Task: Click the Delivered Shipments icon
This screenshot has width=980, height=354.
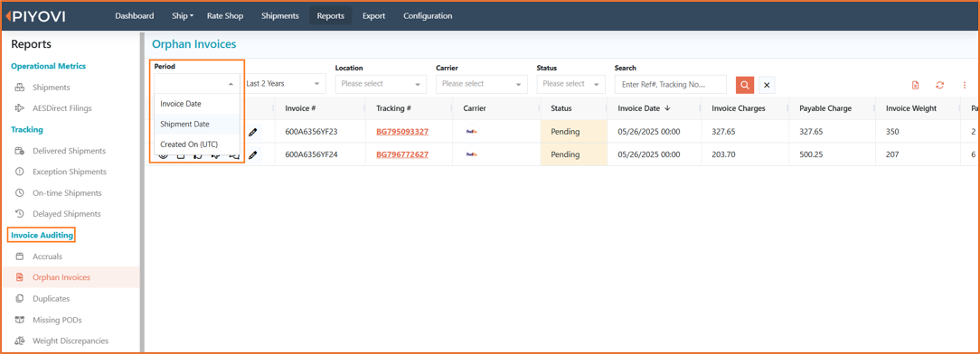Action: coord(19,151)
